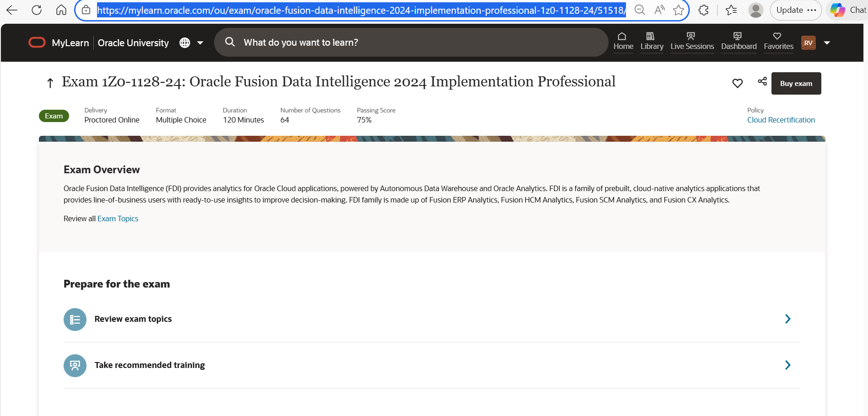Open the Take recommended training row
Image resolution: width=868 pixels, height=416 pixels.
pyautogui.click(x=432, y=365)
